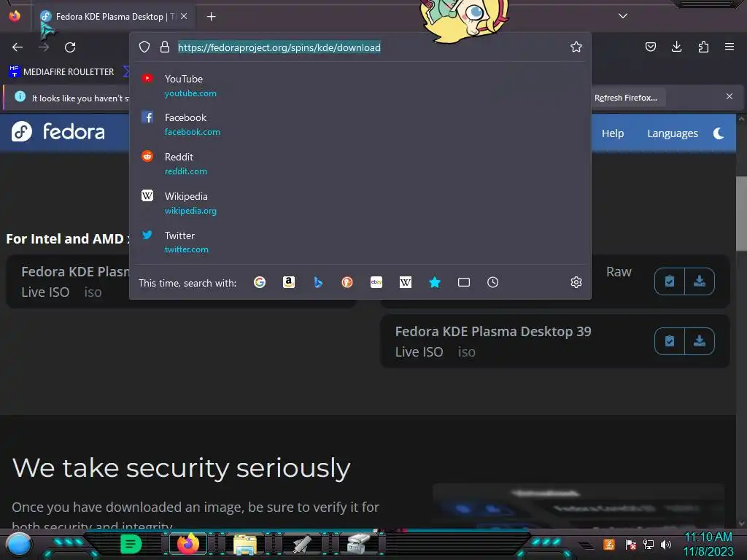Dismiss the notification bar with X
This screenshot has height=560, width=747.
[729, 97]
